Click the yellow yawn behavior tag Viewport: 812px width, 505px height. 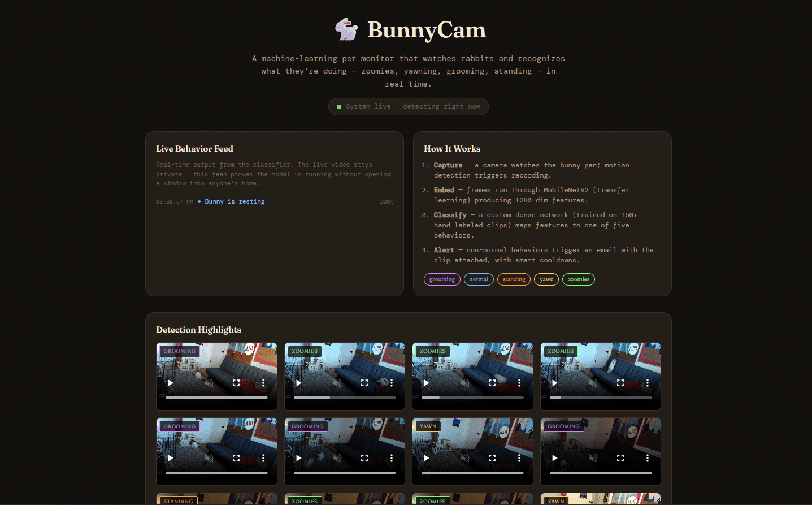coord(546,279)
